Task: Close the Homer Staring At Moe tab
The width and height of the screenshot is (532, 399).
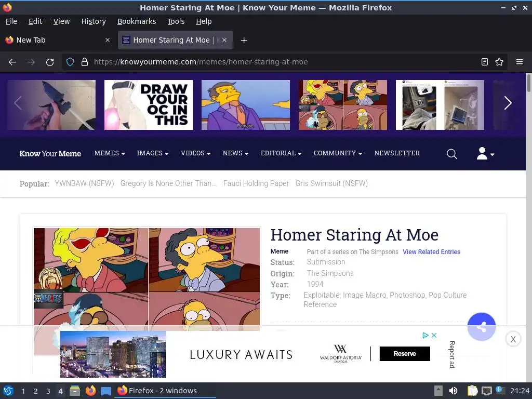Action: pyautogui.click(x=224, y=40)
